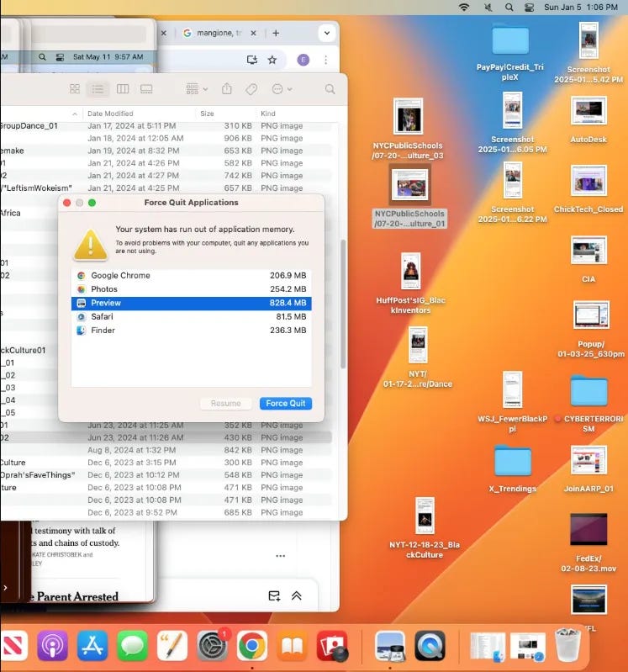Open Google Chrome in Dock
The height and width of the screenshot is (672, 628).
pyautogui.click(x=252, y=645)
